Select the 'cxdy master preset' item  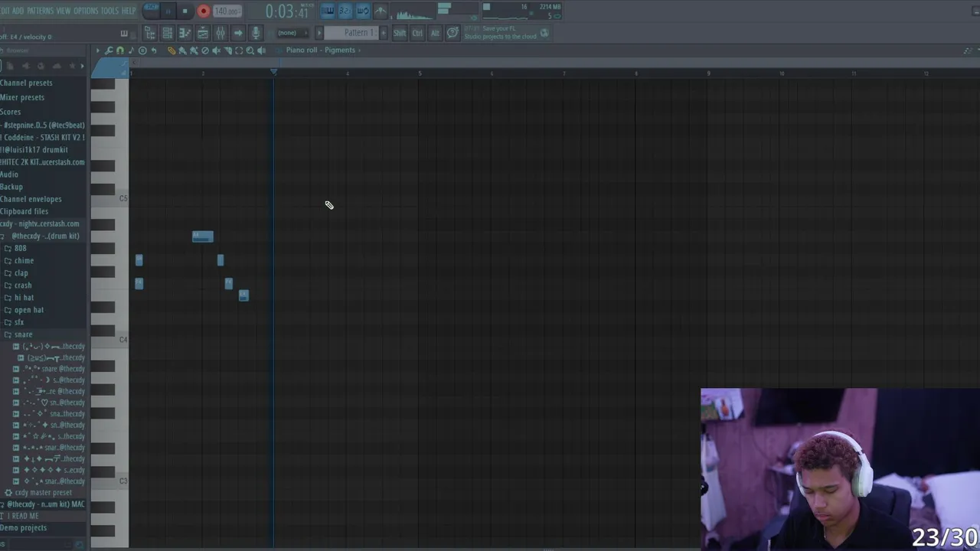coord(43,493)
